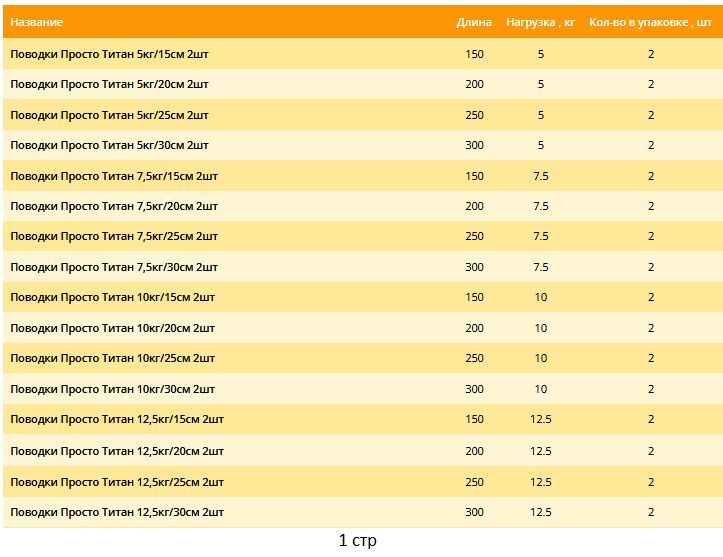723x557 pixels.
Task: Select row 'Поводки Просто Титан 7,5кг/25см 2шт'
Action: point(363,237)
